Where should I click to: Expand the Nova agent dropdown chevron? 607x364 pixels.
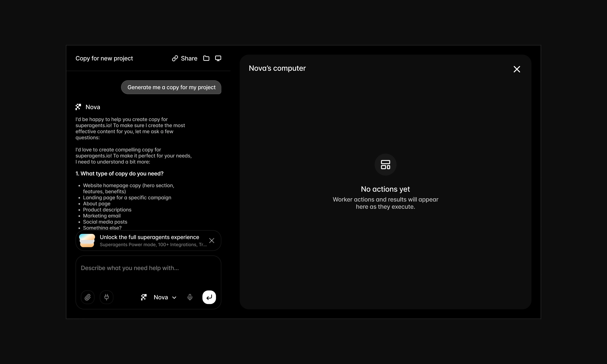point(175,297)
